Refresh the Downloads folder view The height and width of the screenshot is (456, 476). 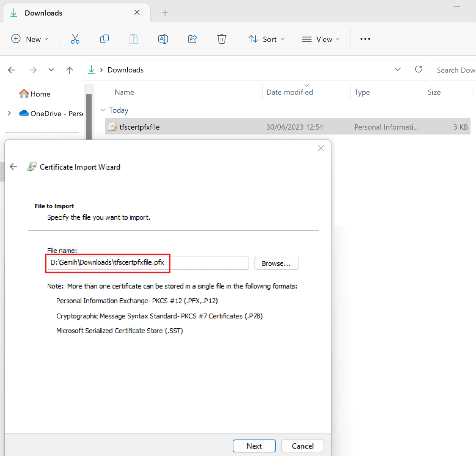(x=418, y=69)
